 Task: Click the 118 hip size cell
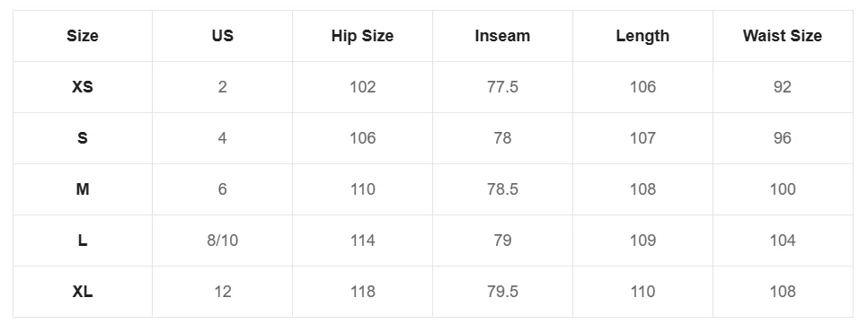(x=363, y=292)
